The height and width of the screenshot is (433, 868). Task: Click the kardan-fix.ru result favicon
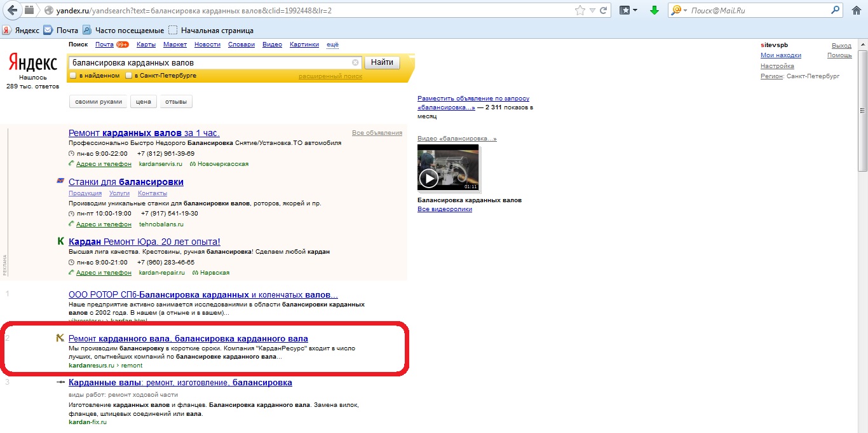click(x=60, y=383)
